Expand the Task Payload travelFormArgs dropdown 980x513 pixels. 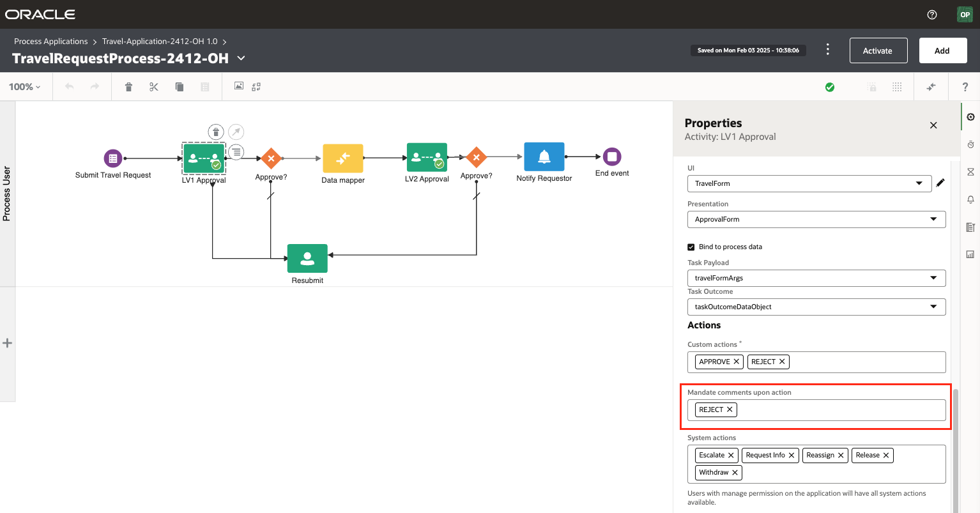coord(816,278)
